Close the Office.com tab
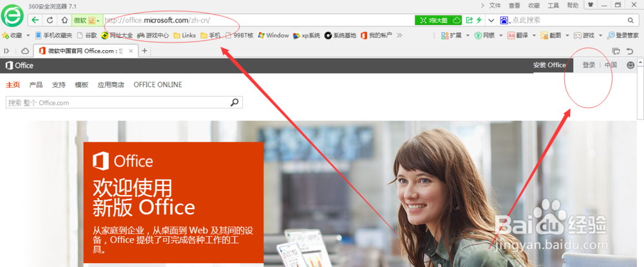Image resolution: width=644 pixels, height=267 pixels. coord(131,51)
